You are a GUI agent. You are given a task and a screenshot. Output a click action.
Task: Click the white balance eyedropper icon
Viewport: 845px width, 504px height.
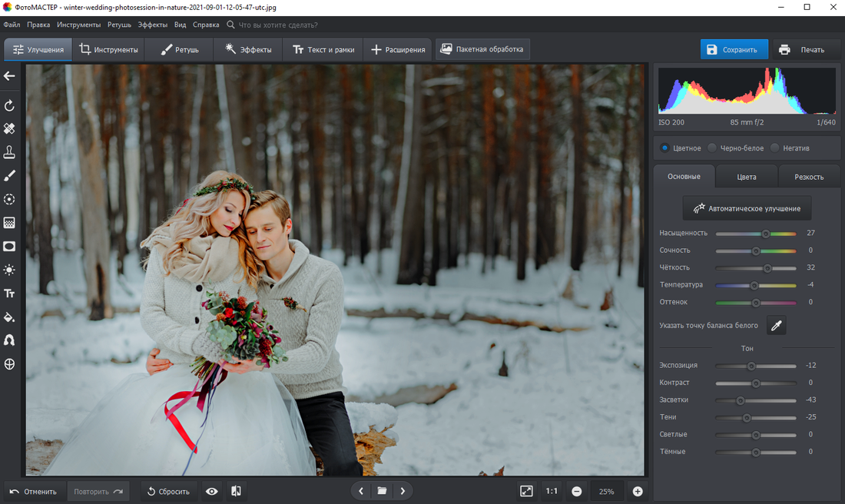[x=777, y=326]
